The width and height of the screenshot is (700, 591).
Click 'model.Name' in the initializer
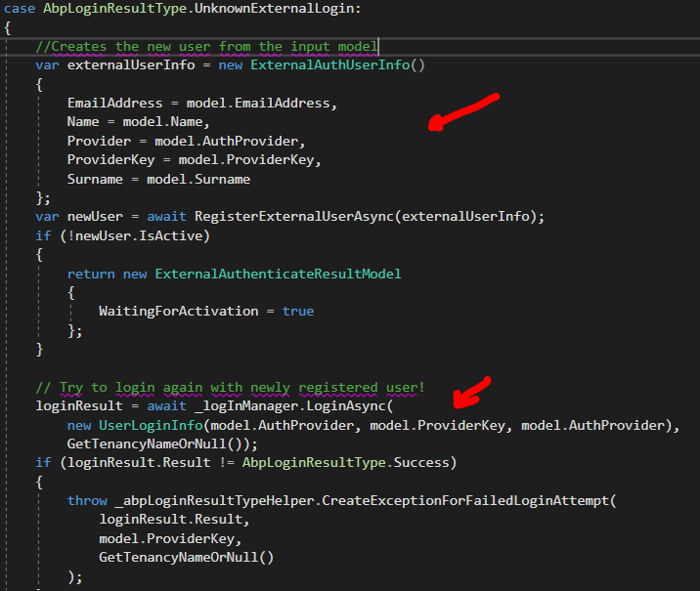click(163, 122)
